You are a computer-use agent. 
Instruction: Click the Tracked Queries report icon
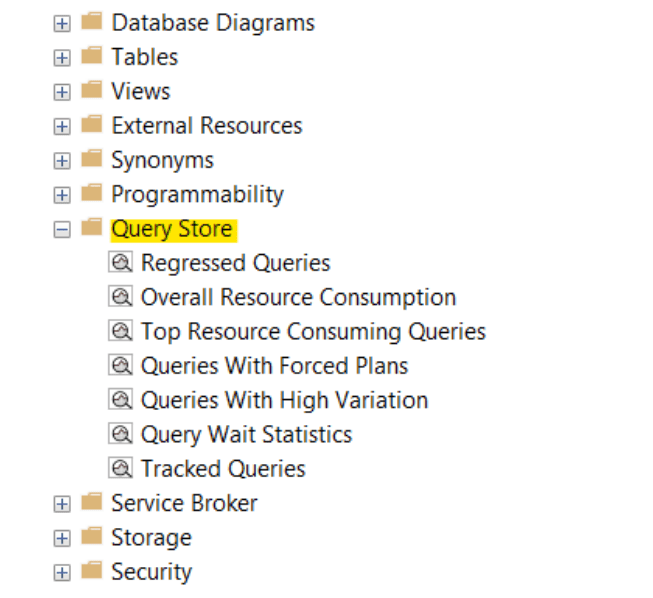[x=120, y=468]
